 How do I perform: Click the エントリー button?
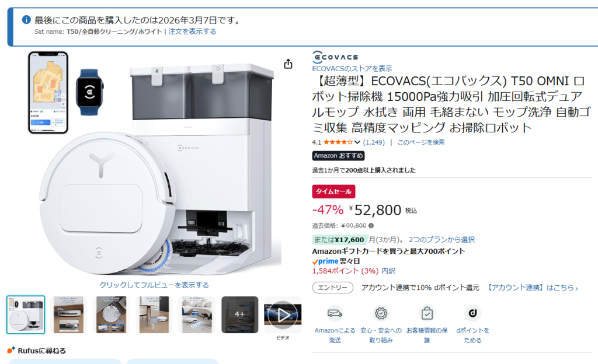(x=332, y=288)
